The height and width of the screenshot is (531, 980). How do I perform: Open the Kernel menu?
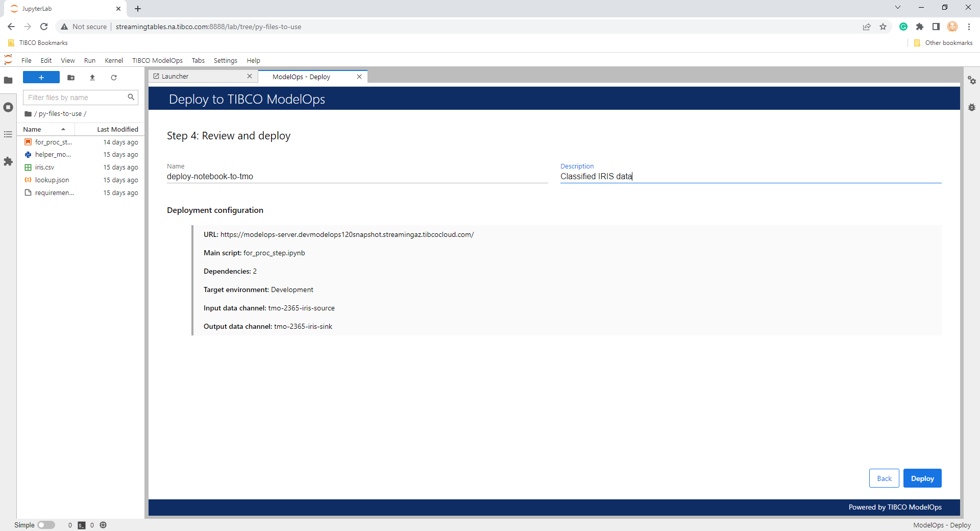click(x=114, y=60)
